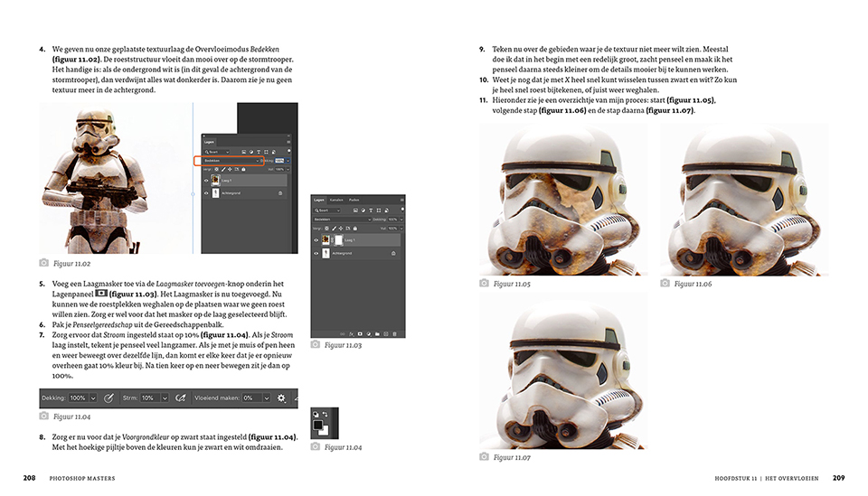Click the create new layer icon at panel bottom
Viewport: 868px width, 496px height.
click(x=386, y=334)
